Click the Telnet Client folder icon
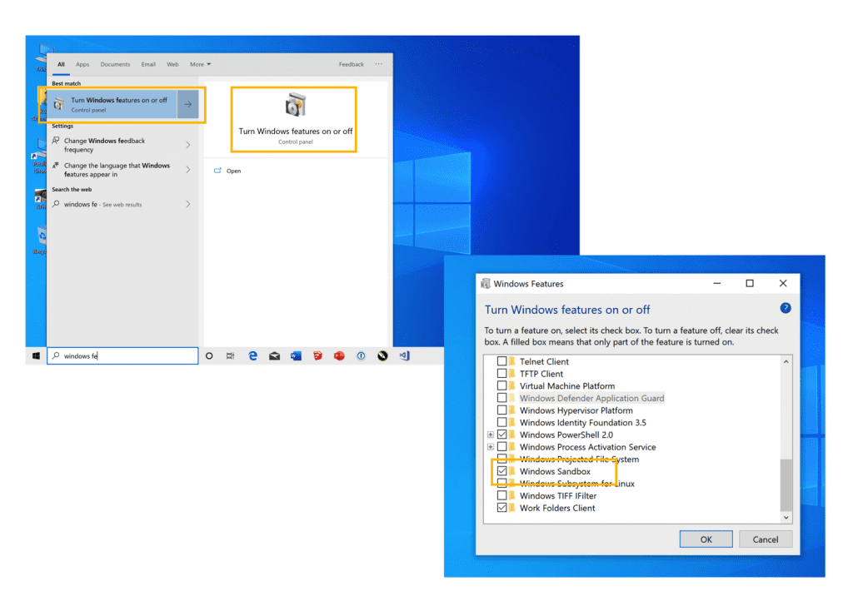853x616 pixels. (x=512, y=361)
